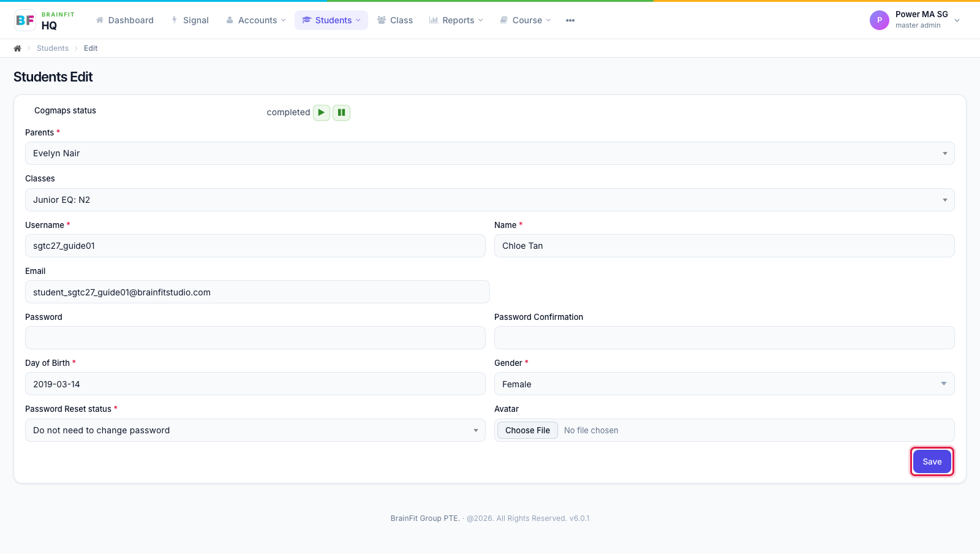Screen dimensions: 980x554
Task: Expand the Reports dropdown menu
Action: 456,20
